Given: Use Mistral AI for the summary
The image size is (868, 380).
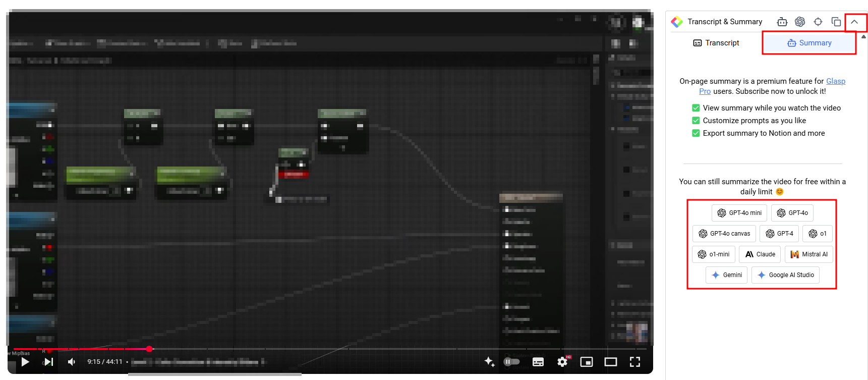Looking at the screenshot, I should coord(809,254).
